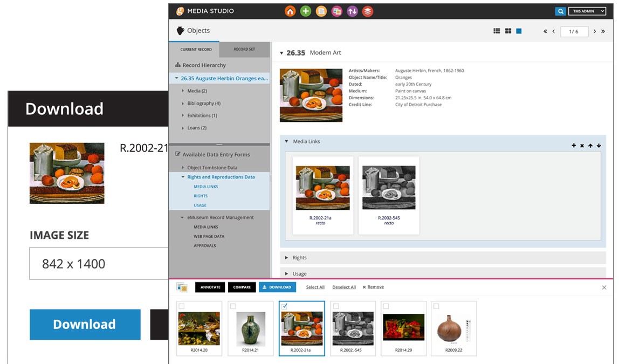Viewport: 619px width, 364px height.
Task: Go to the next record
Action: click(x=595, y=31)
